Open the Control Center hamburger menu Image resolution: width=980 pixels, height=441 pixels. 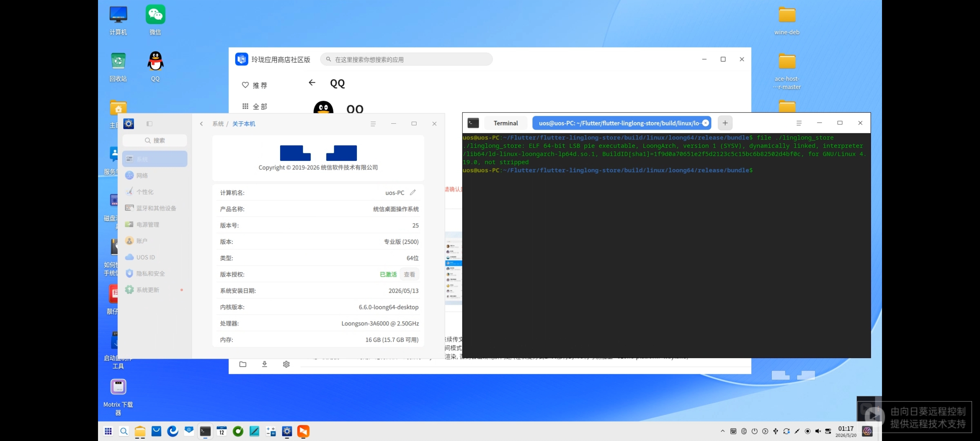(373, 124)
